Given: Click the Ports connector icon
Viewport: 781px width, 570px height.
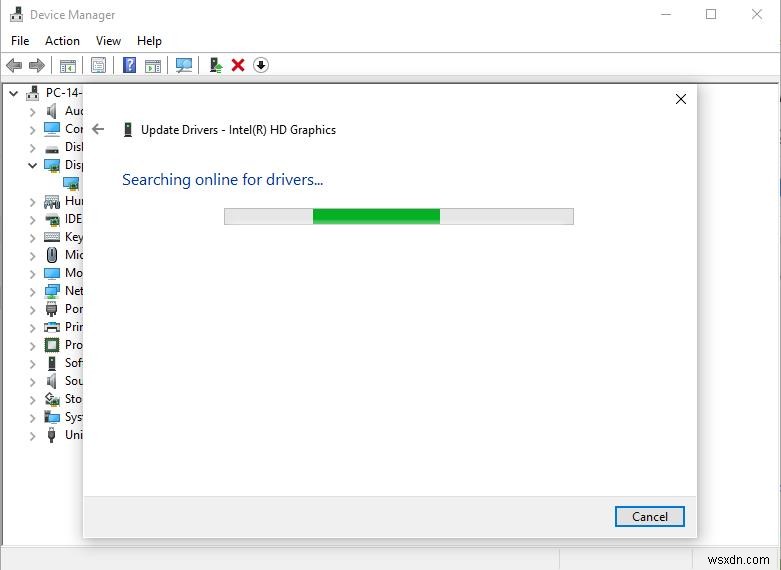Looking at the screenshot, I should pyautogui.click(x=51, y=309).
